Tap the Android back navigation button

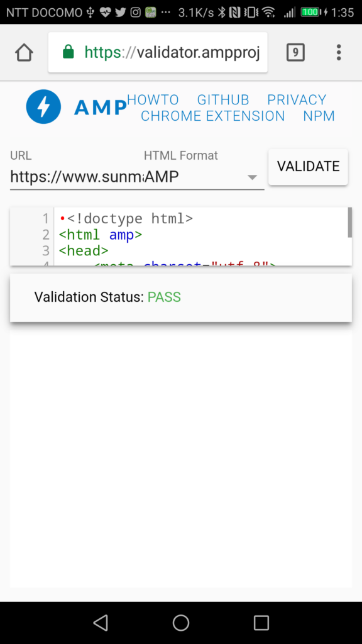point(101,623)
